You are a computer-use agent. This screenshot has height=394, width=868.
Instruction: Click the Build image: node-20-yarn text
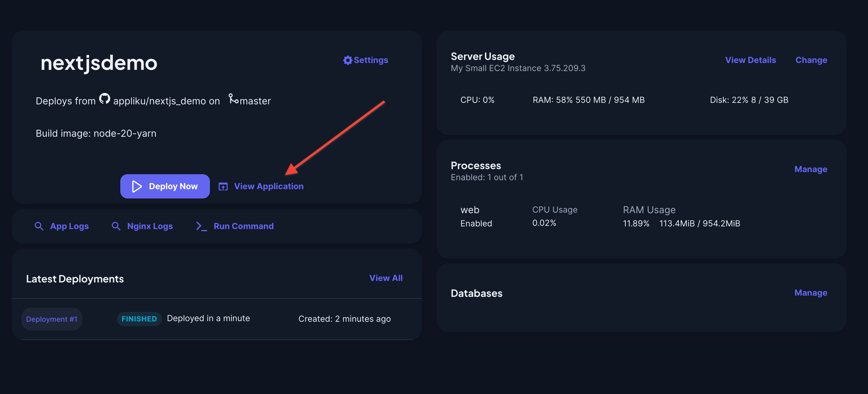[x=96, y=133]
